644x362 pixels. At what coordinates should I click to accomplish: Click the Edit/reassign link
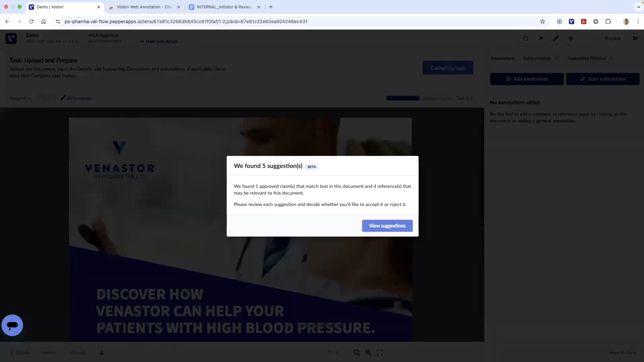click(x=76, y=98)
